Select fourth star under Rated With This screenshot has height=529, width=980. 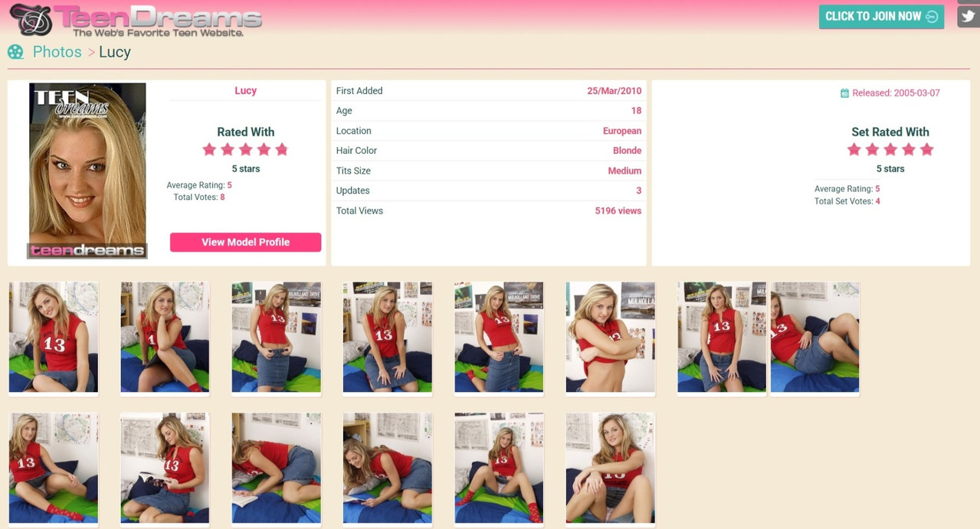coord(264,149)
